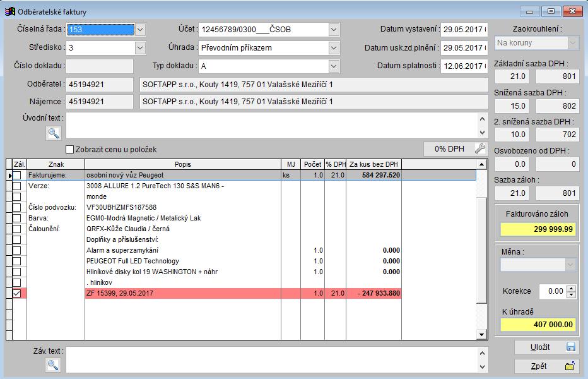Click the Odběratel name field SOFTAPP s.r.o.
Screen dimensions: 588x379
click(x=314, y=85)
